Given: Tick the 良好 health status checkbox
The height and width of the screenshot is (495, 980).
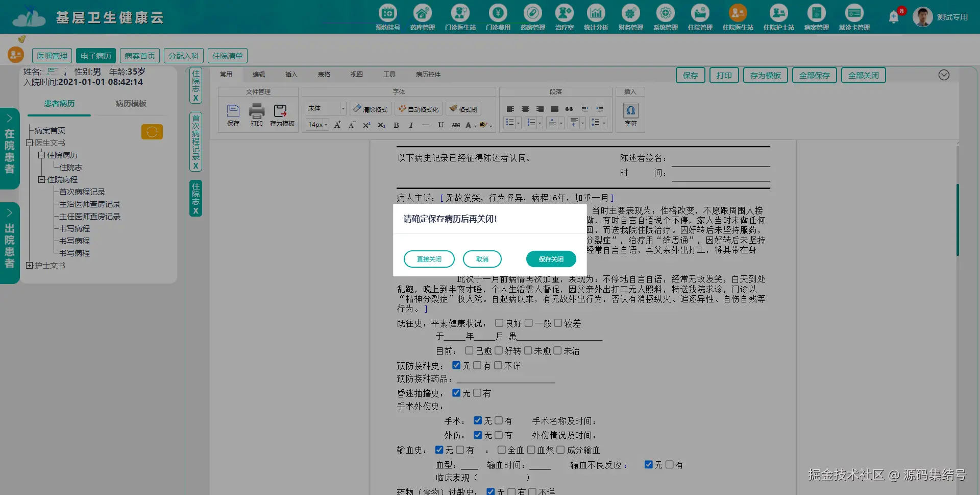Looking at the screenshot, I should tap(499, 323).
